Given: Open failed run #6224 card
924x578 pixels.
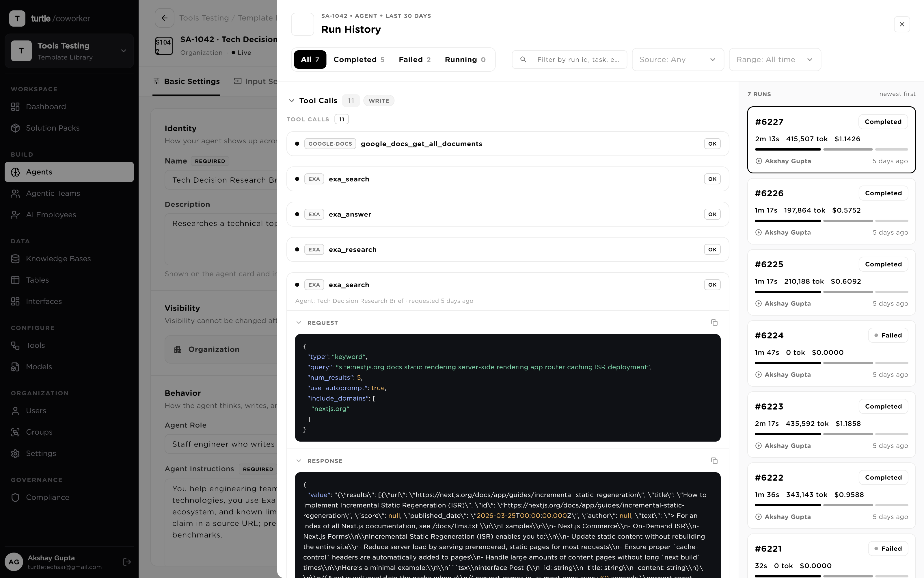Looking at the screenshot, I should tap(831, 354).
